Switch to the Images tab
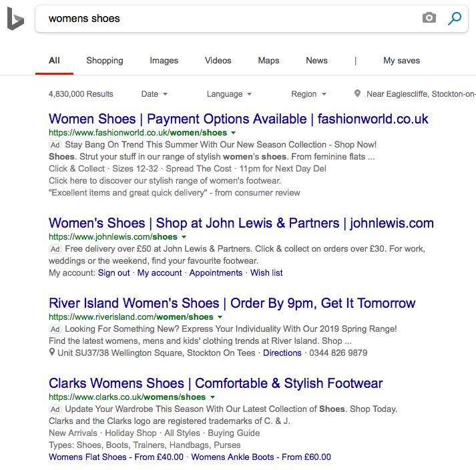Image resolution: width=476 pixels, height=470 pixels. [x=164, y=61]
